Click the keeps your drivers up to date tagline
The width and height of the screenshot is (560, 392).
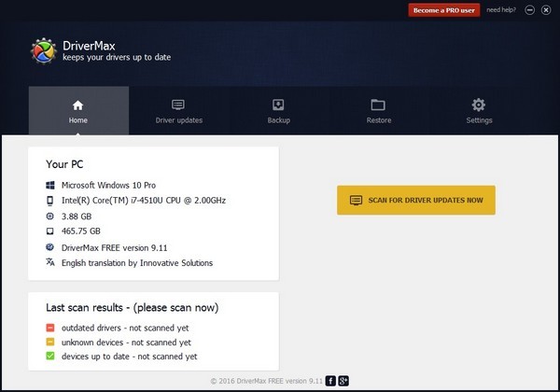pyautogui.click(x=117, y=58)
